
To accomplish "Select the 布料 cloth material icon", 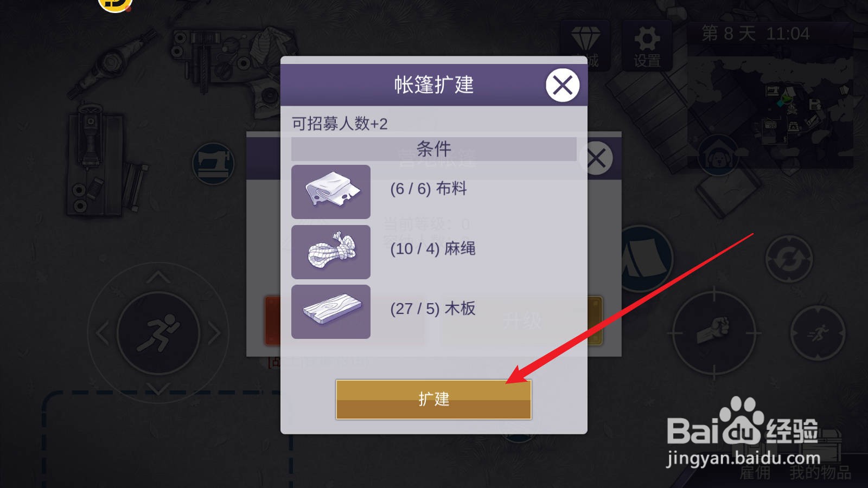I will [x=331, y=192].
